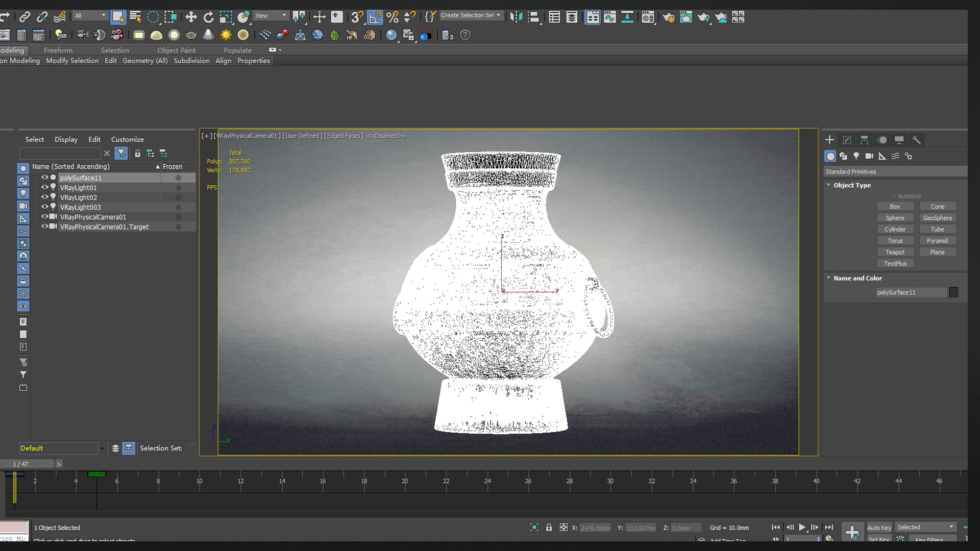Toggle Display Lights filter in Scene Explorer sidebar
Image resolution: width=980 pixels, height=551 pixels.
[23, 193]
